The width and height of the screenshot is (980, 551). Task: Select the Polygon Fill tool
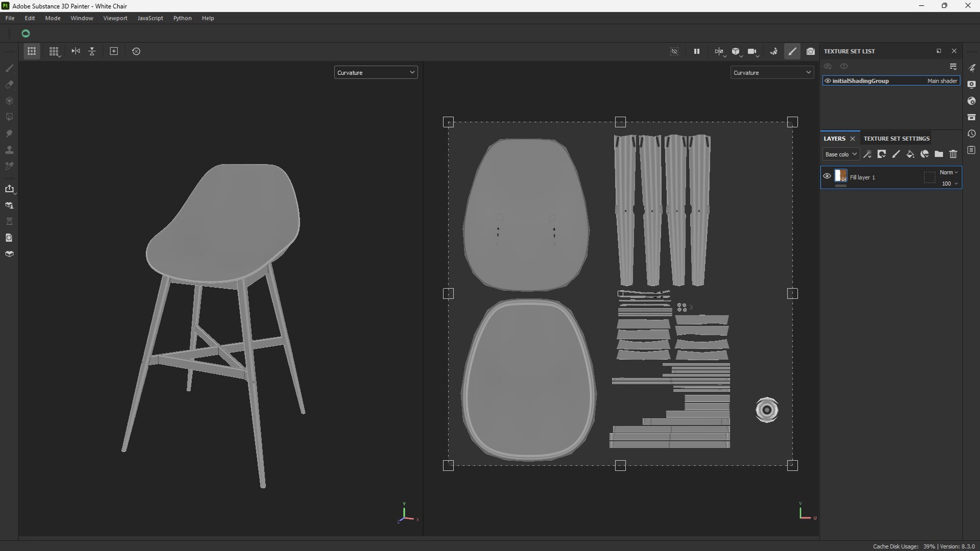[9, 117]
